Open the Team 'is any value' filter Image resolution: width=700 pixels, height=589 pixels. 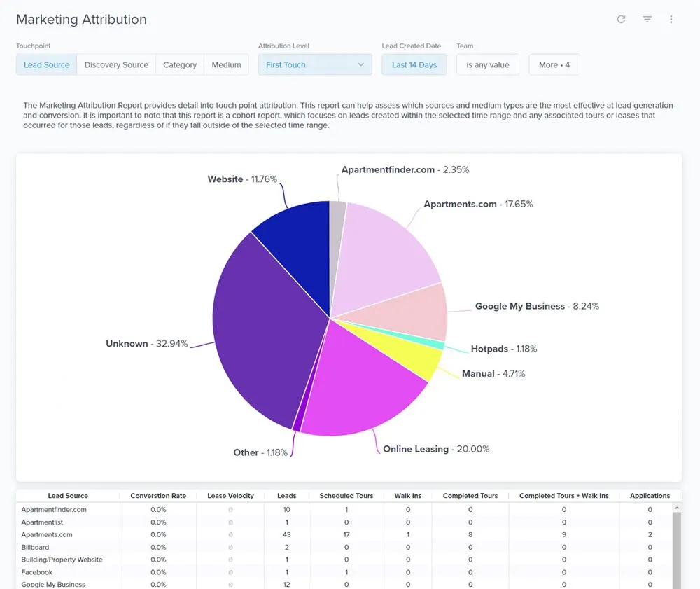pyautogui.click(x=488, y=64)
